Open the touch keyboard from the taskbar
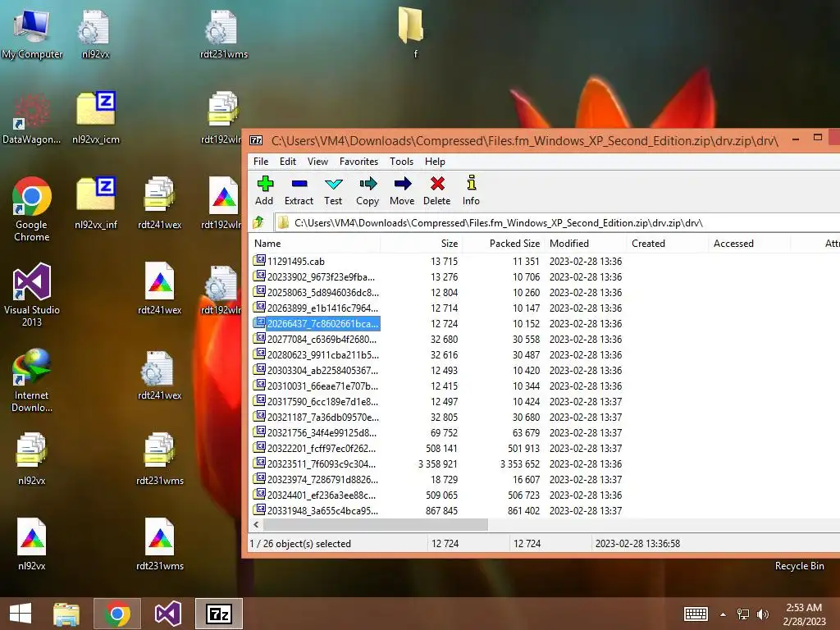Viewport: 840px width, 630px height. point(696,614)
